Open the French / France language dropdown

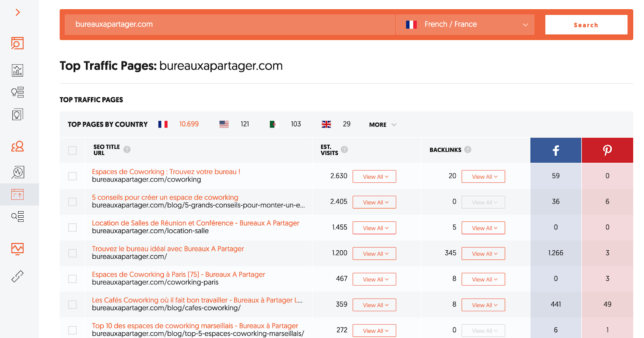[465, 25]
